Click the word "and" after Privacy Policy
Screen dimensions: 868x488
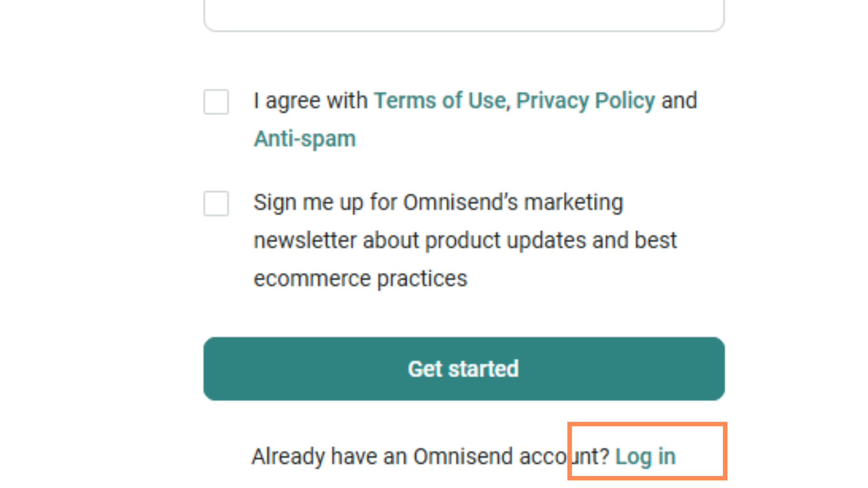click(x=679, y=100)
